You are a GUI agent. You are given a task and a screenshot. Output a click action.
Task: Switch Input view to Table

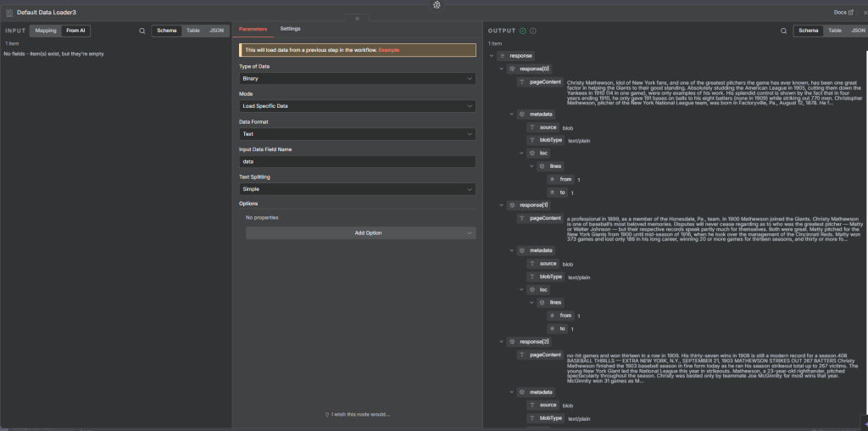click(193, 31)
